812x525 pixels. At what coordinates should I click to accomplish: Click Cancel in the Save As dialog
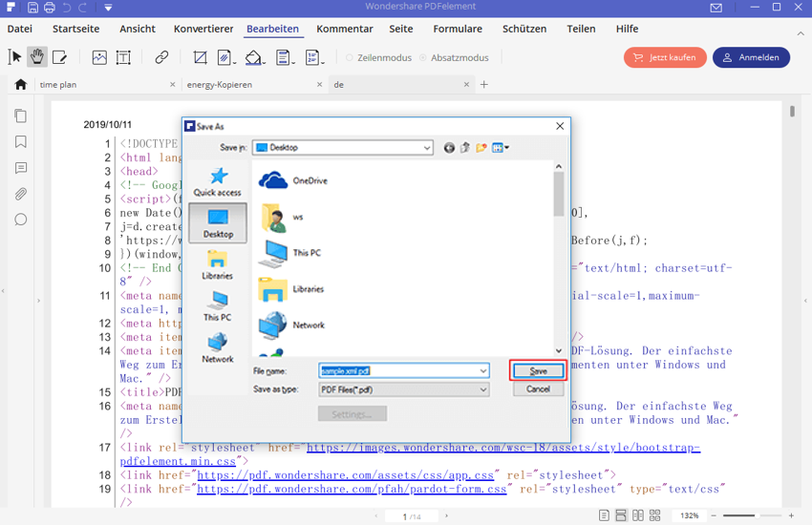538,388
